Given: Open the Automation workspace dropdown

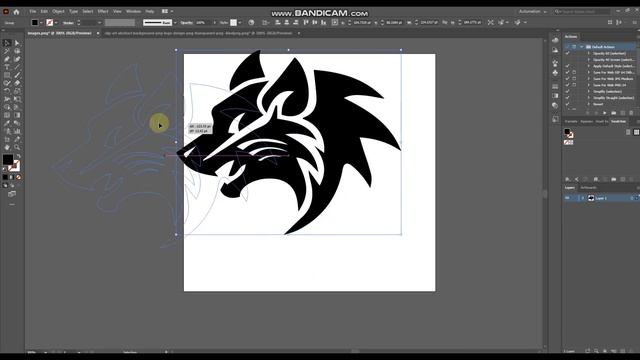Looking at the screenshot, I should pos(533,12).
